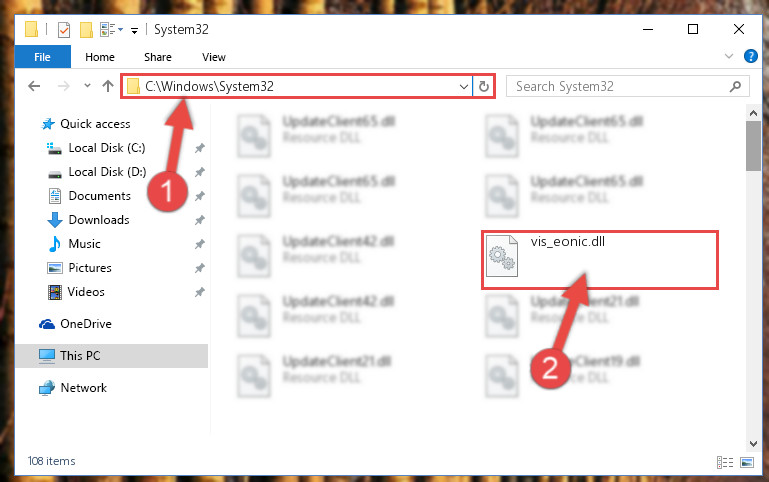The image size is (769, 482).
Task: Expand the recent locations dropdown
Action: click(87, 86)
